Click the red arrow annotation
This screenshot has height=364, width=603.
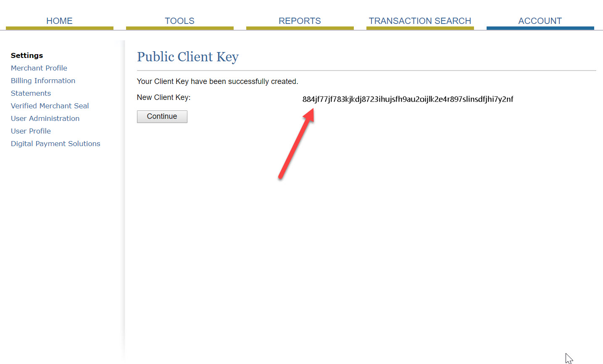pos(296,144)
